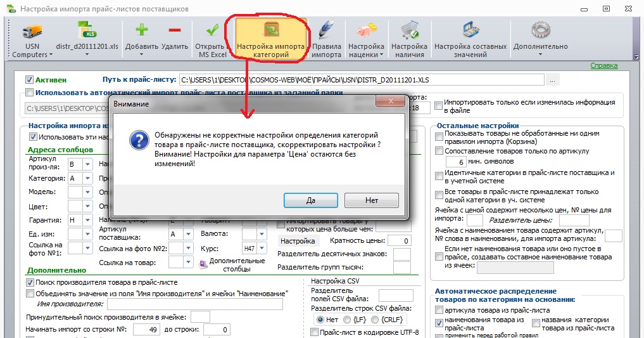Expand Артикул произ-ля column dropdown

pyautogui.click(x=87, y=164)
